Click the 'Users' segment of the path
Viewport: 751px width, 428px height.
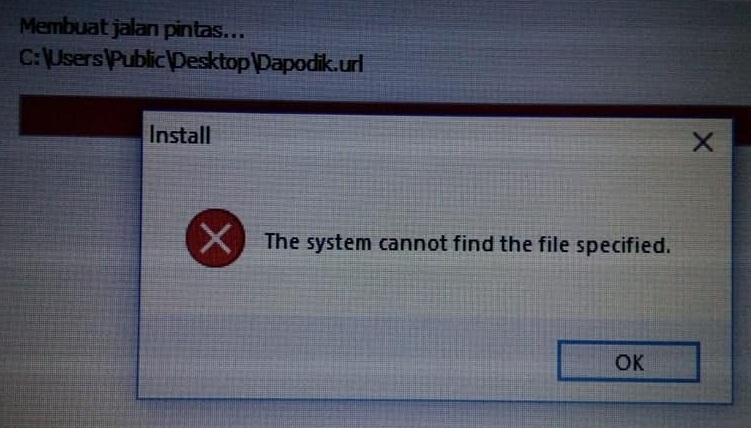pos(75,58)
